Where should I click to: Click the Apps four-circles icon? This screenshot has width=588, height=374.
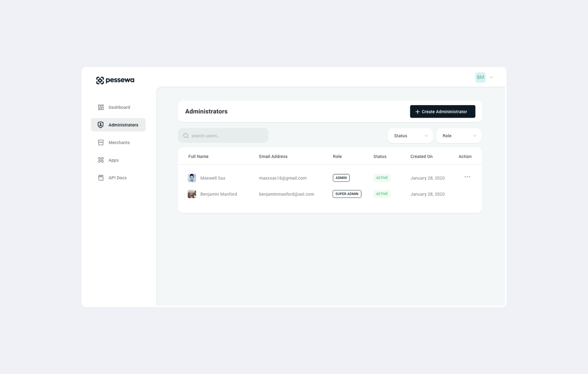(101, 160)
